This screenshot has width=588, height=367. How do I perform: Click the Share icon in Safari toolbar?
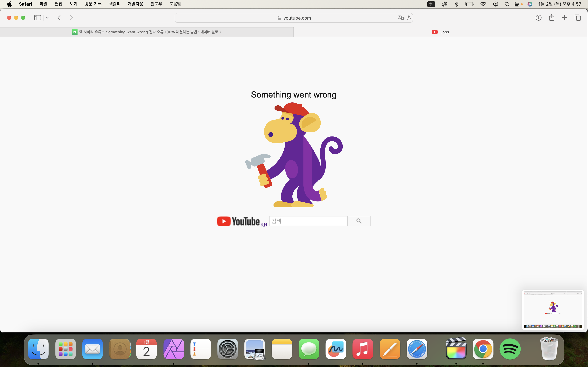coord(552,18)
